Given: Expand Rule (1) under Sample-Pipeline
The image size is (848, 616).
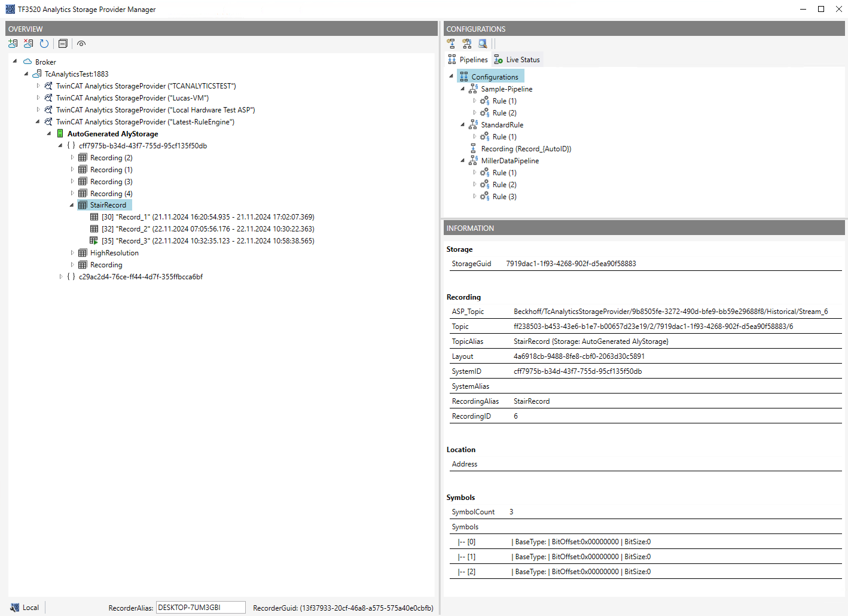Looking at the screenshot, I should coord(475,101).
